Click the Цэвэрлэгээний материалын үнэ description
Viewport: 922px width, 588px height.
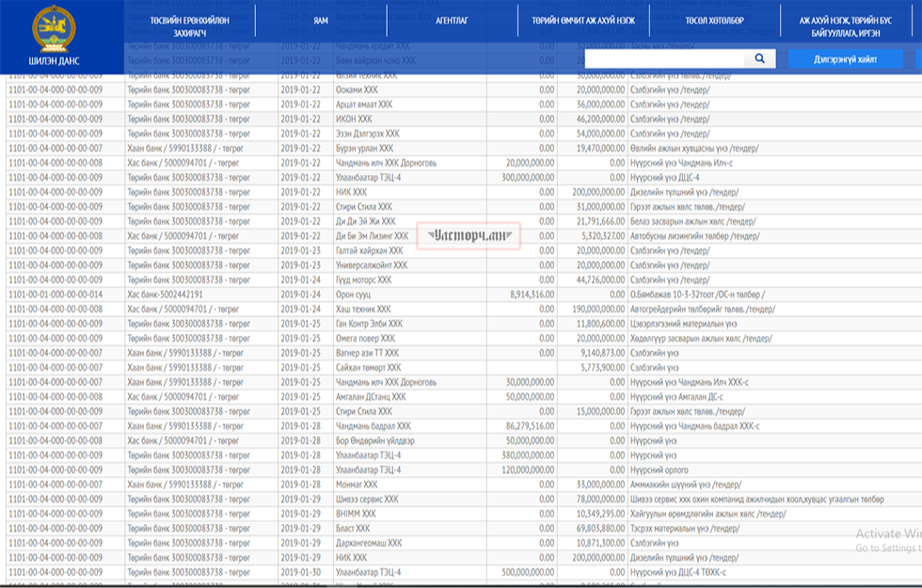pos(683,324)
